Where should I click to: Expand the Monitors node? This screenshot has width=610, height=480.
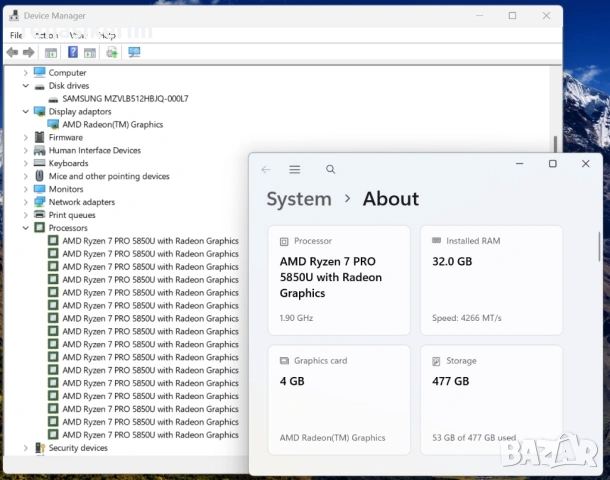coord(26,189)
